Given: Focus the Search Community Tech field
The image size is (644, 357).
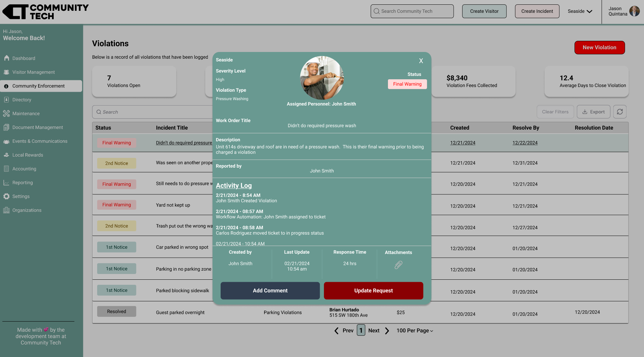Looking at the screenshot, I should click(412, 11).
